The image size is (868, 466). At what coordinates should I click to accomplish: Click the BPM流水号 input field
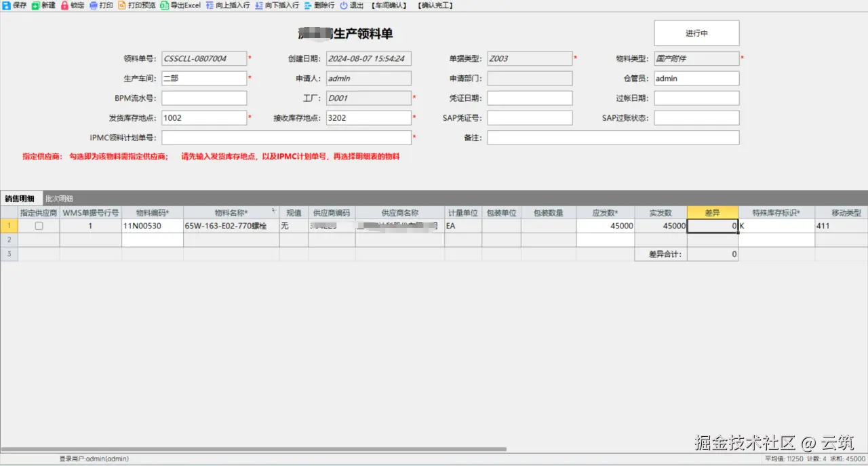[x=204, y=98]
